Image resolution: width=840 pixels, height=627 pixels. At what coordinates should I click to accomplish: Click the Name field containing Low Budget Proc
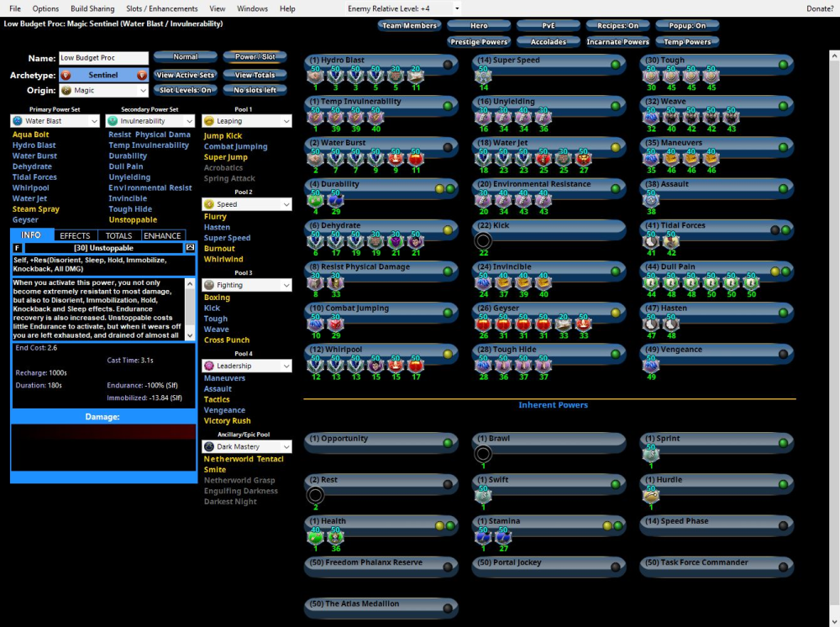[x=103, y=58]
